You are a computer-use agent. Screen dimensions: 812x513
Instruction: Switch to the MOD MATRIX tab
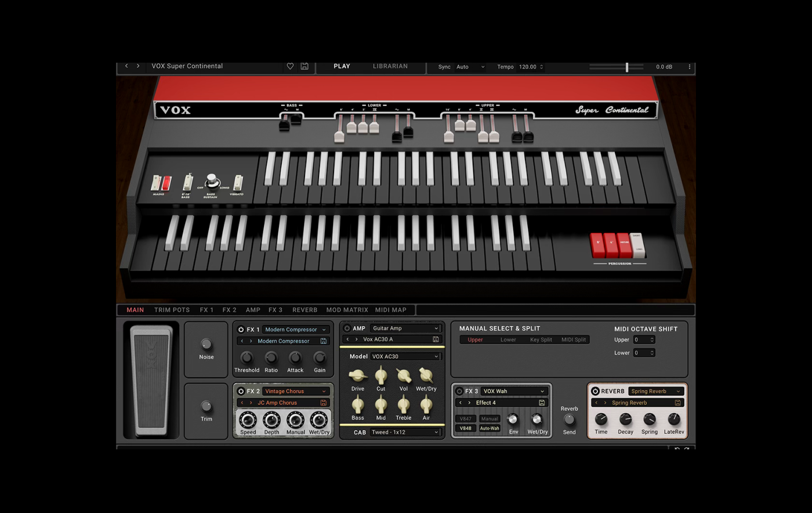[347, 310]
